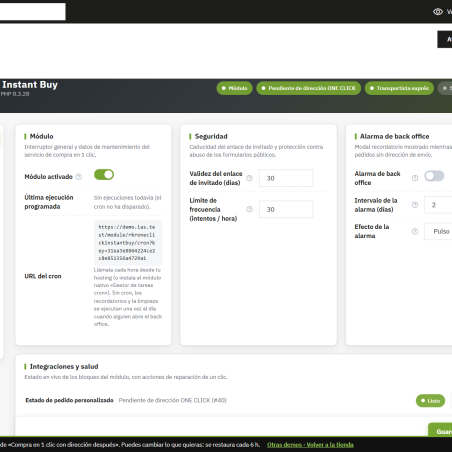Open help icon for Límite de frecuencia

[x=249, y=209]
